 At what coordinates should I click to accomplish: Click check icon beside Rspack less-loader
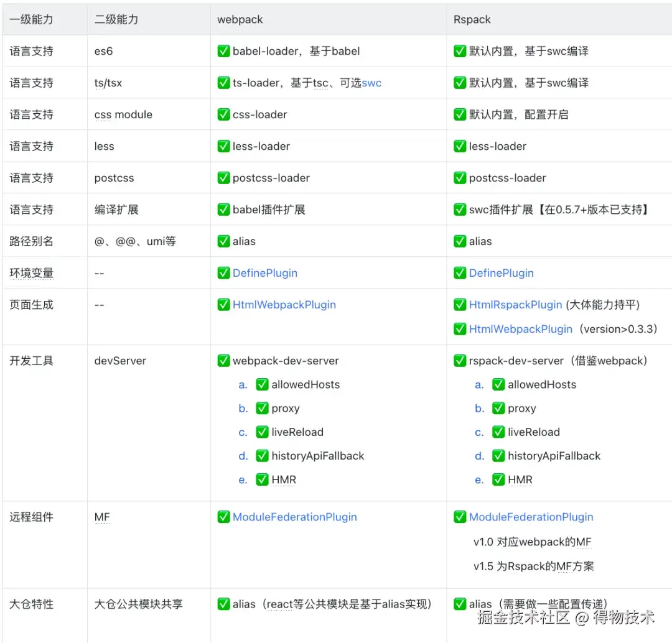460,146
